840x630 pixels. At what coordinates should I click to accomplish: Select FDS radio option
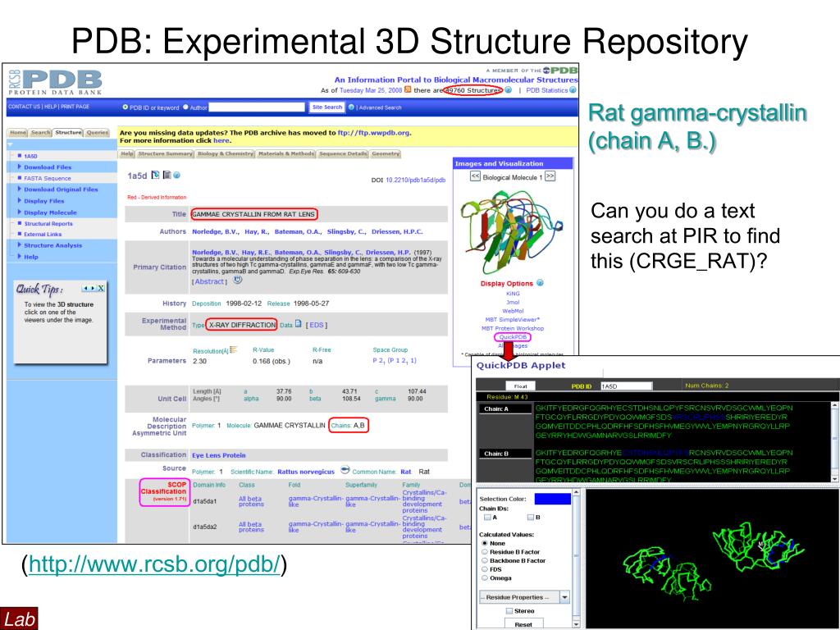tap(485, 569)
